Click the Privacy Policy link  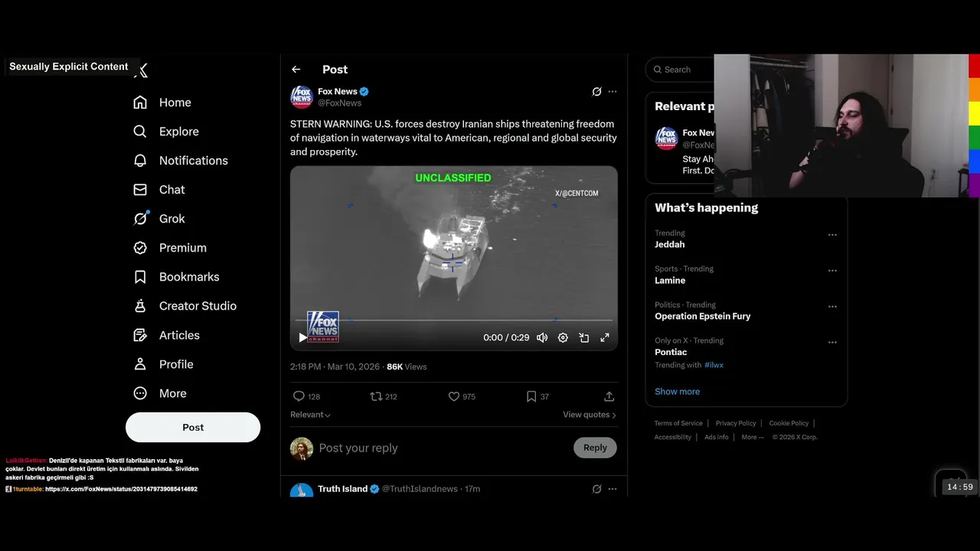point(736,423)
